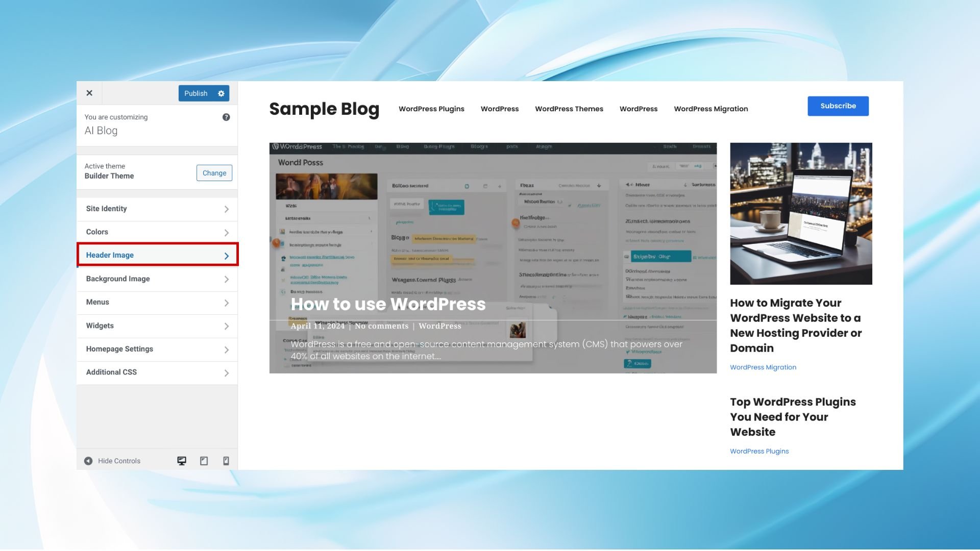Collapse the sidebar with the Hide Controls arrow
The width and height of the screenshot is (980, 551).
click(88, 461)
